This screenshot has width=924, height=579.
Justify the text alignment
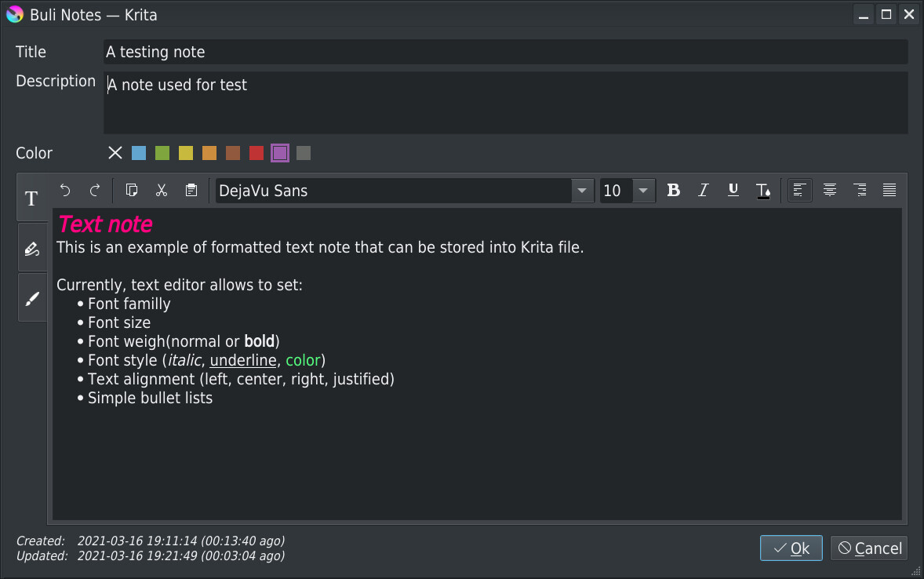(889, 190)
